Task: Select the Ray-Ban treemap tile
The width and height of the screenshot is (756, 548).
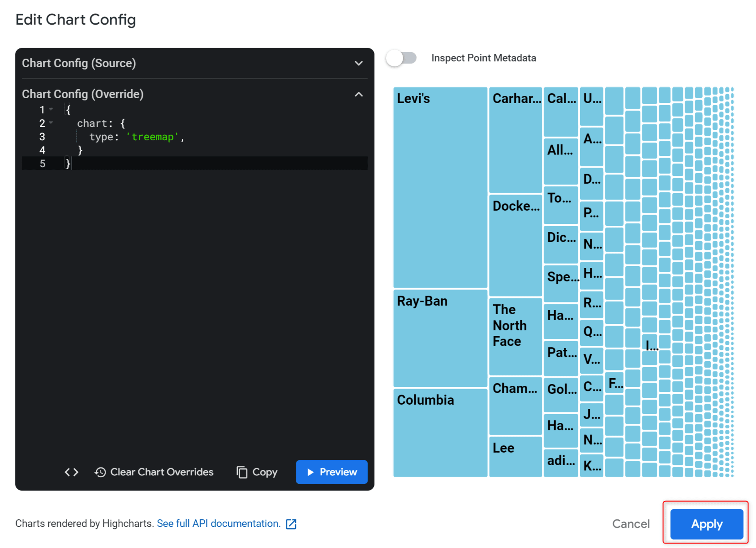Action: (x=440, y=338)
